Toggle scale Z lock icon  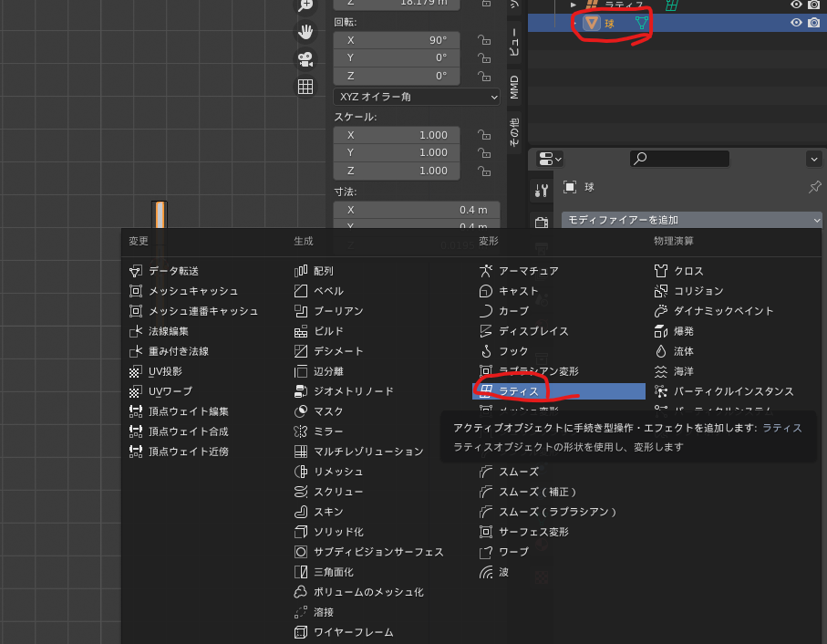tap(484, 171)
